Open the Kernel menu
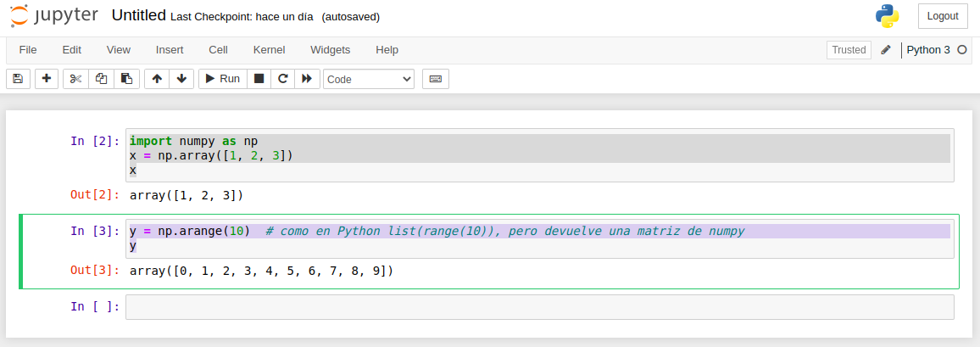Screen dimensions: 980x347 pos(269,49)
